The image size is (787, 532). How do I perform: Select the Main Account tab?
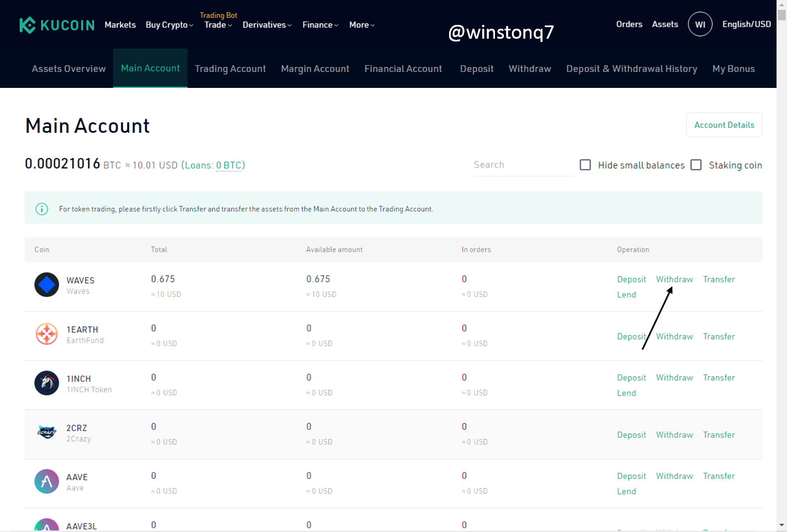pyautogui.click(x=150, y=68)
